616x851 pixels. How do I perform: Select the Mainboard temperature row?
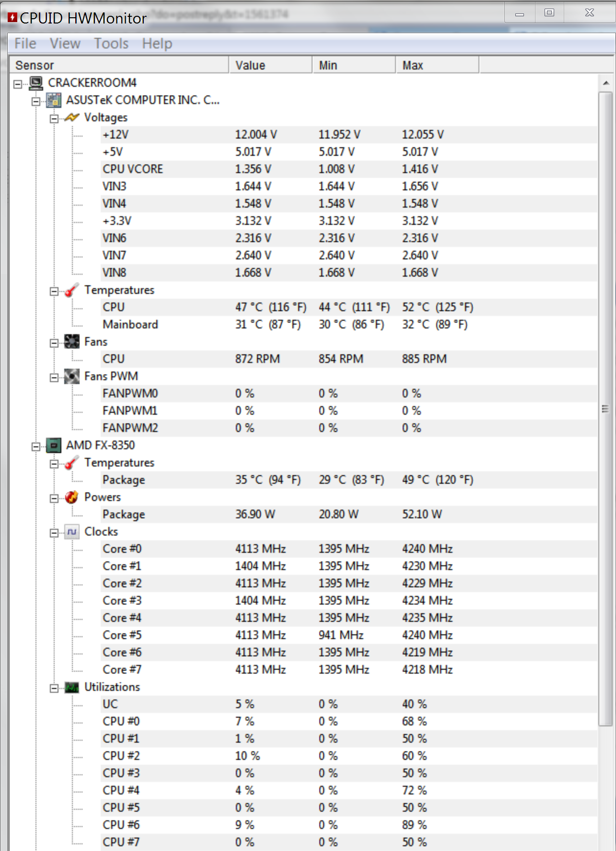[349, 325]
